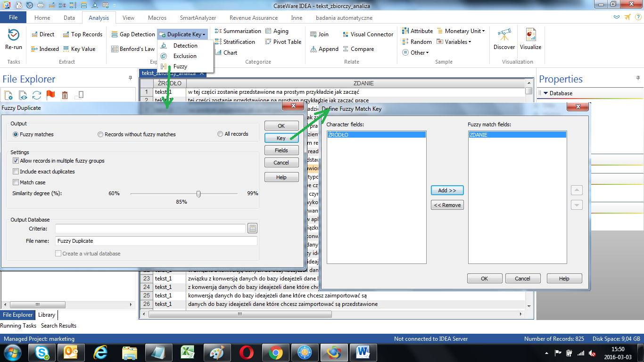Image resolution: width=644 pixels, height=362 pixels.
Task: Open Aging analysis
Action: [x=276, y=31]
